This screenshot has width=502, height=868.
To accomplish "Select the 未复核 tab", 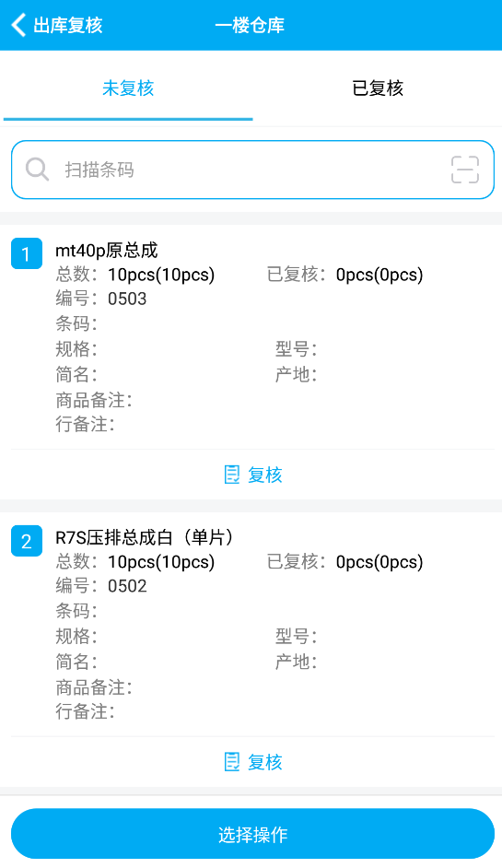I will tap(128, 88).
